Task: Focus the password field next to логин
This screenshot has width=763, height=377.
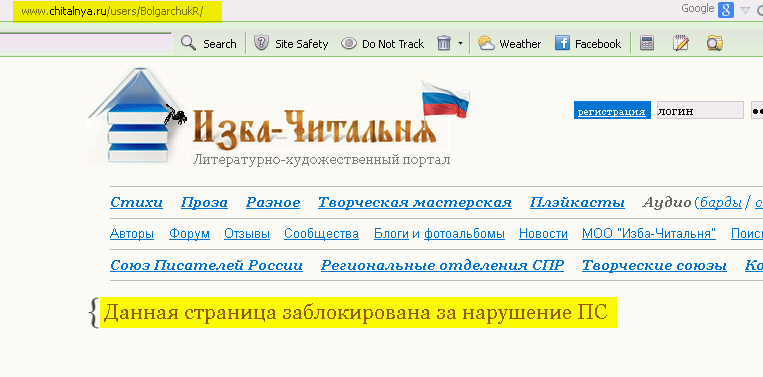Action: (757, 110)
